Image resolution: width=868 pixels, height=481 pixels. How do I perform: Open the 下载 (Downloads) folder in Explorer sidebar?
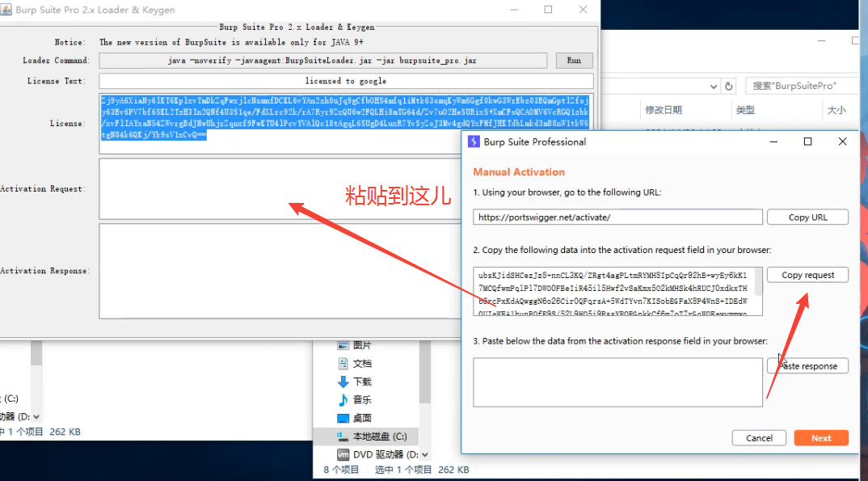point(362,382)
